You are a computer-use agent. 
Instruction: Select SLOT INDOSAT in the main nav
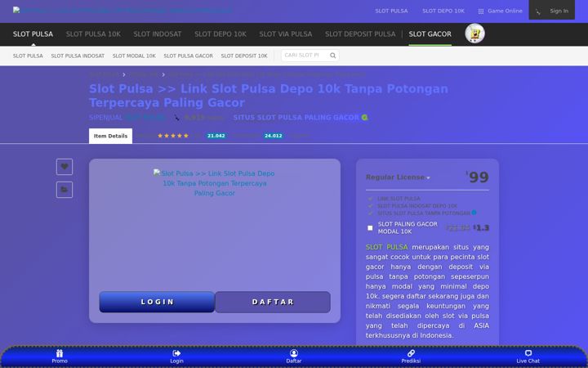click(158, 34)
